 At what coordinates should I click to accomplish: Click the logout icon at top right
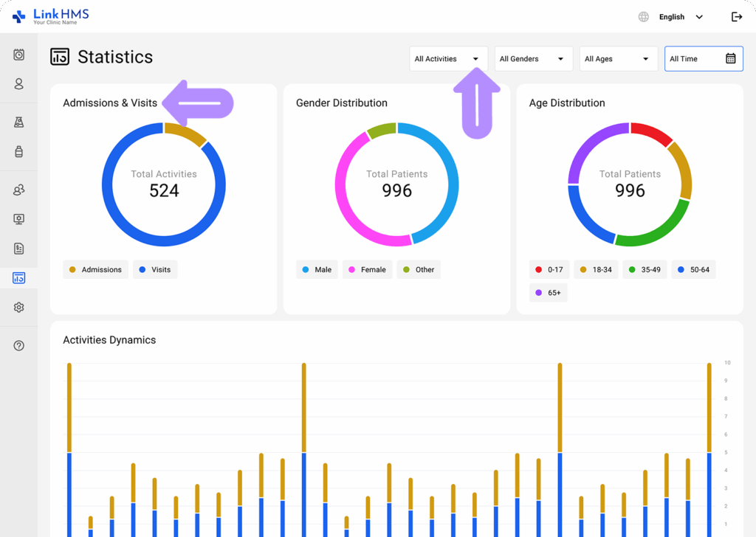point(736,16)
